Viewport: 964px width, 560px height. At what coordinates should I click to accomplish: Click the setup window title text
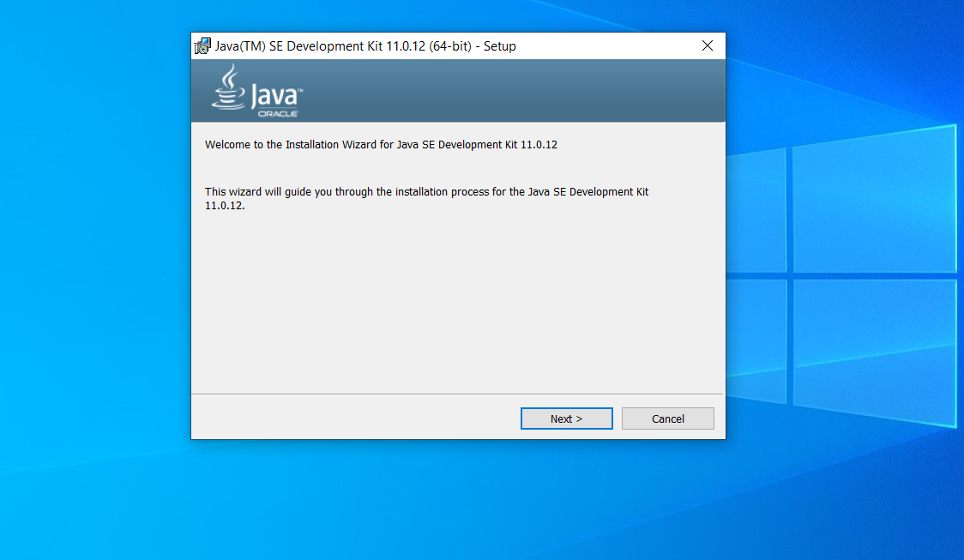[365, 46]
